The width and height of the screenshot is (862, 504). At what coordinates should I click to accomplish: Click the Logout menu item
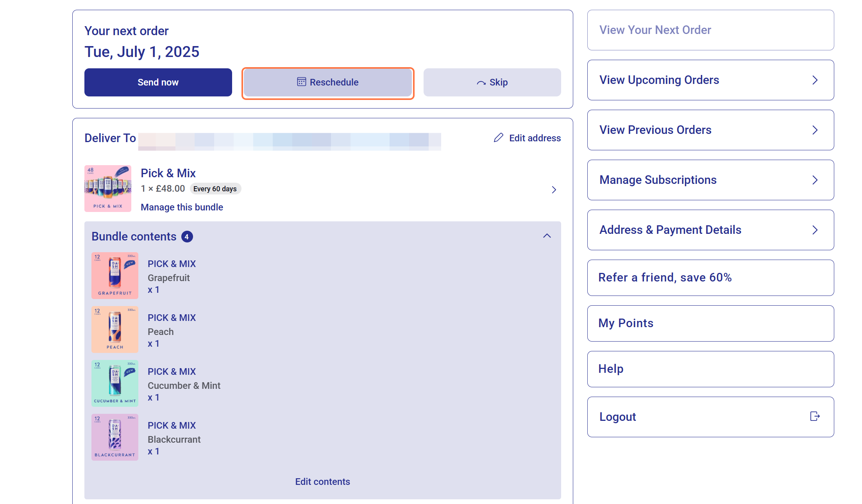point(710,417)
